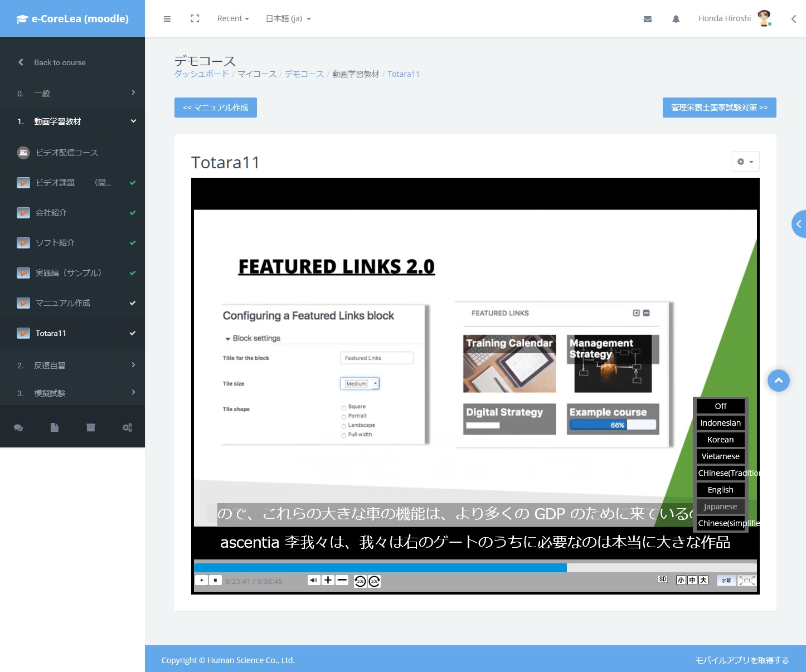Toggle the hamburger sidebar menu icon
The image size is (806, 672).
[167, 19]
